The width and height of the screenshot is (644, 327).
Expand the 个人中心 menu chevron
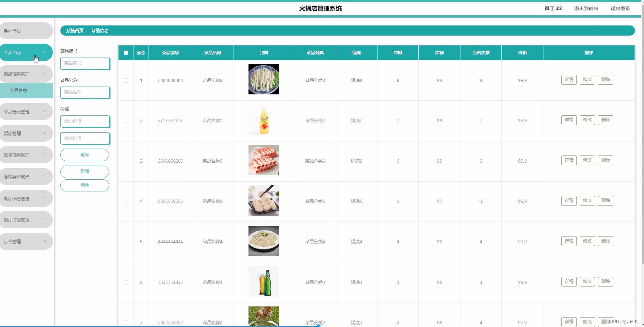45,52
